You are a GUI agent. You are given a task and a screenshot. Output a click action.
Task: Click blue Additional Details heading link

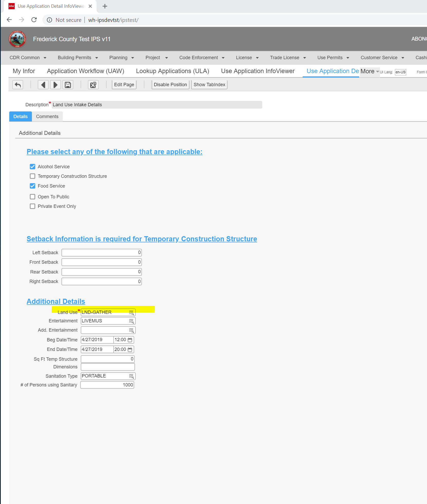[x=56, y=302]
